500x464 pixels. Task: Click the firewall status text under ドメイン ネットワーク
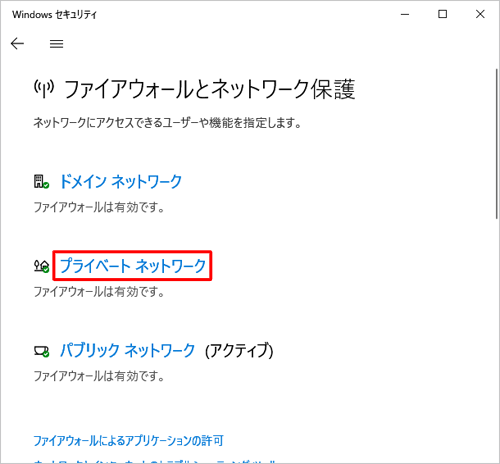tap(99, 207)
